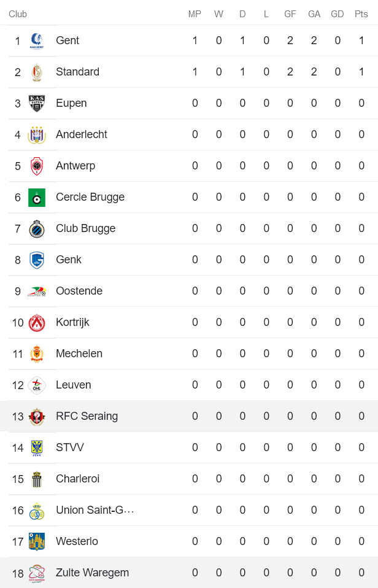Image resolution: width=378 pixels, height=588 pixels.
Task: Click the Genk club badge
Action: (36, 260)
